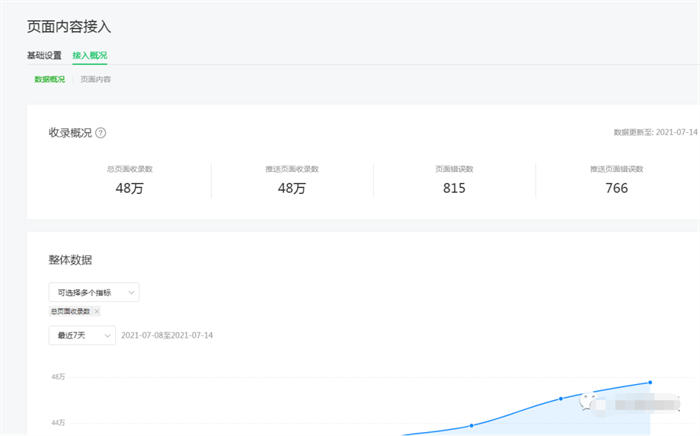Click the 页面错误数 value 815
700x436 pixels.
(x=454, y=187)
